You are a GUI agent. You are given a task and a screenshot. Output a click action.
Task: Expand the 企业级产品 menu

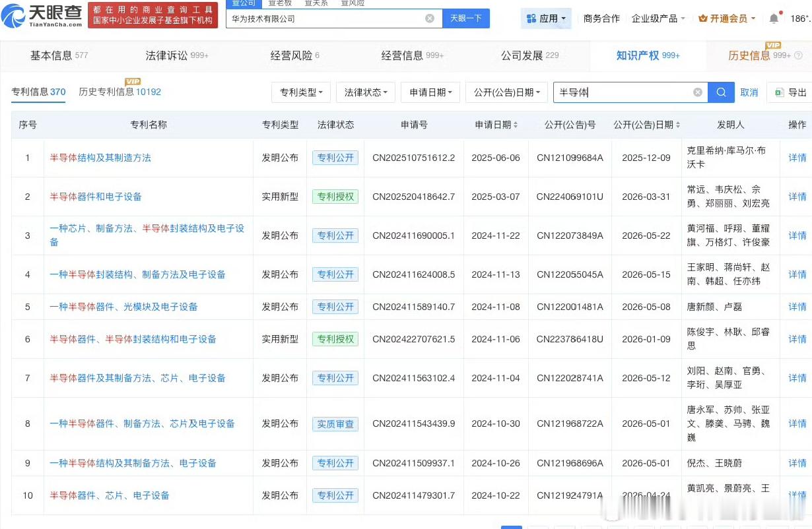pyautogui.click(x=658, y=18)
